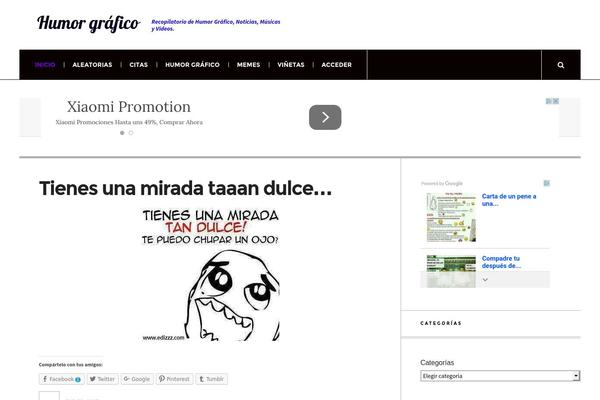Click the post title 'Tienes una mirada taaan dulce...'
The height and width of the screenshot is (400, 600).
pos(185,188)
